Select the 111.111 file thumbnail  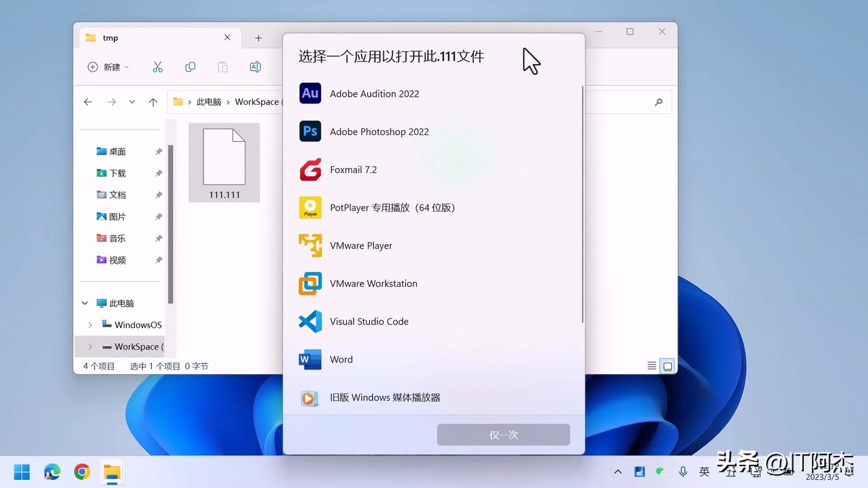[224, 162]
